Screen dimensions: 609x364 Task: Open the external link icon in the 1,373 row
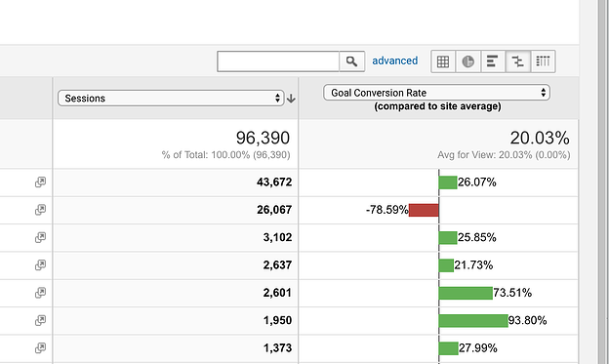click(x=40, y=347)
